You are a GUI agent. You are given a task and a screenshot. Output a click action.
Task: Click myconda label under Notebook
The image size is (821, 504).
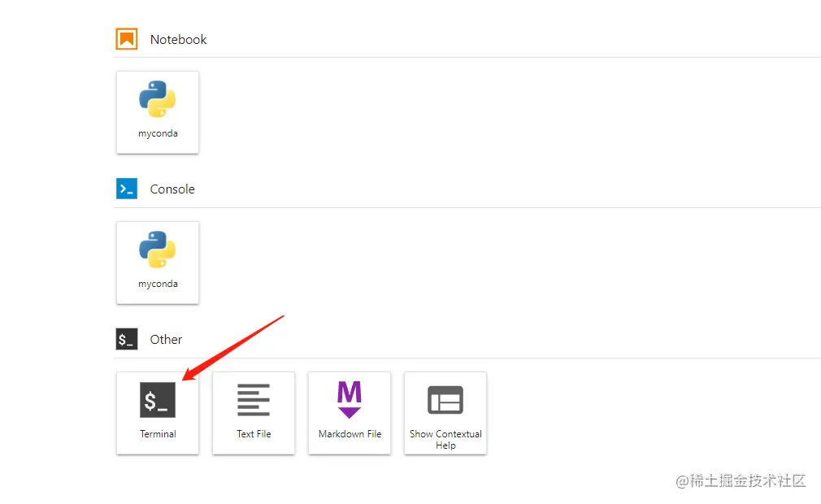159,133
